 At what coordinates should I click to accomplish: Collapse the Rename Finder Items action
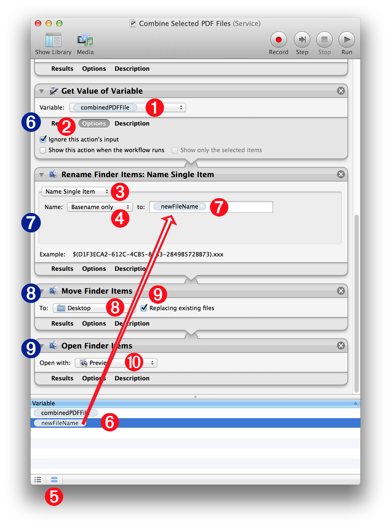coord(41,175)
